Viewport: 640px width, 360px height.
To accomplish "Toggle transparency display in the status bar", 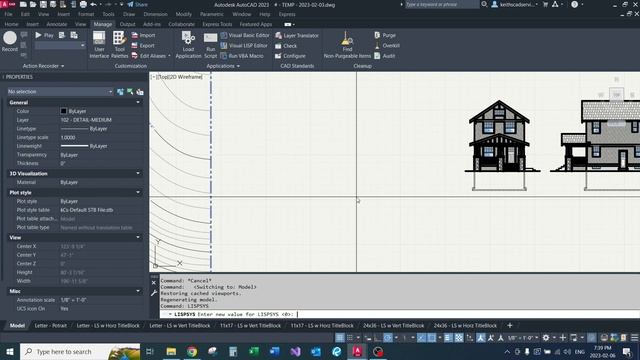I will click(x=459, y=338).
